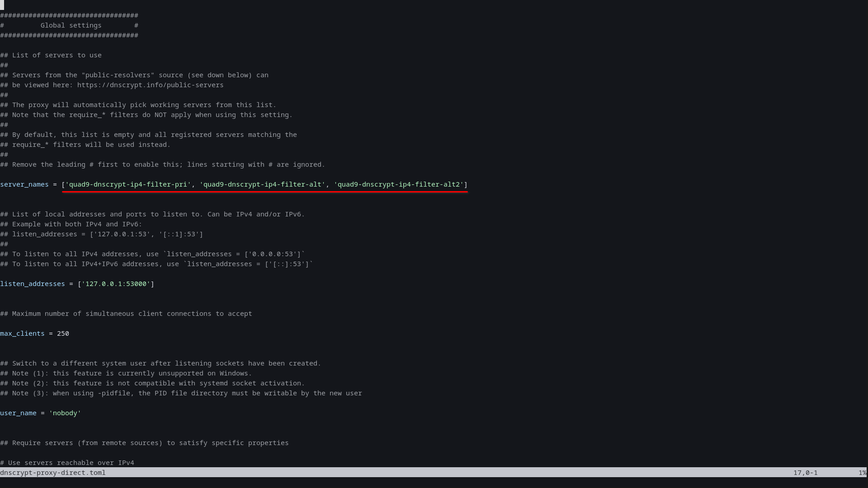Click the 'To listen to all IPv4 addresses' comment
The image size is (868, 488).
tap(152, 254)
